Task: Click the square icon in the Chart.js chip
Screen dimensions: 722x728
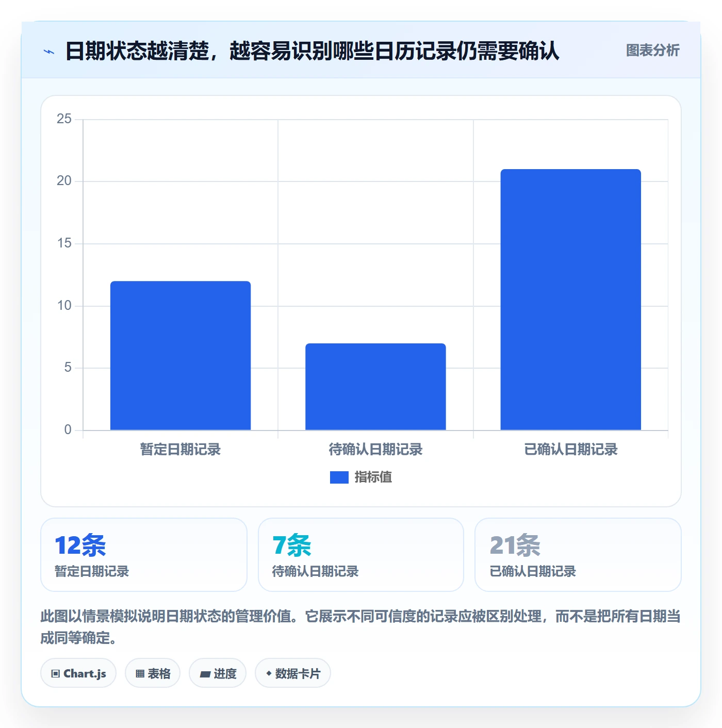Action: (56, 674)
